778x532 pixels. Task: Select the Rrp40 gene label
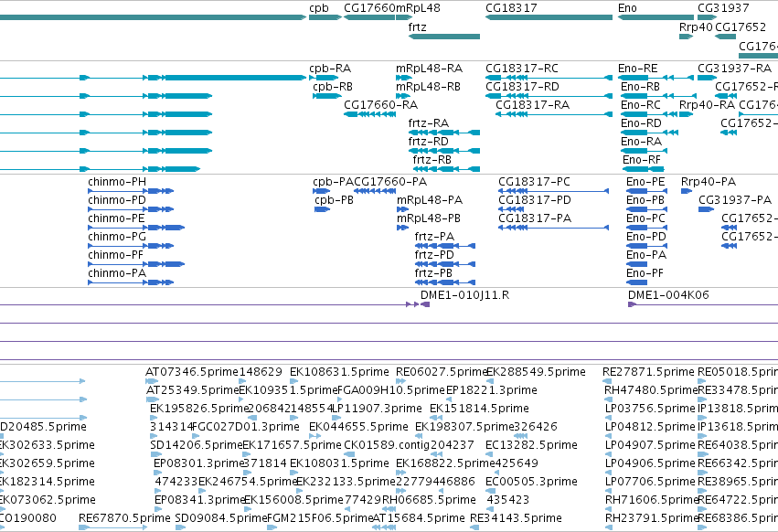696,27
